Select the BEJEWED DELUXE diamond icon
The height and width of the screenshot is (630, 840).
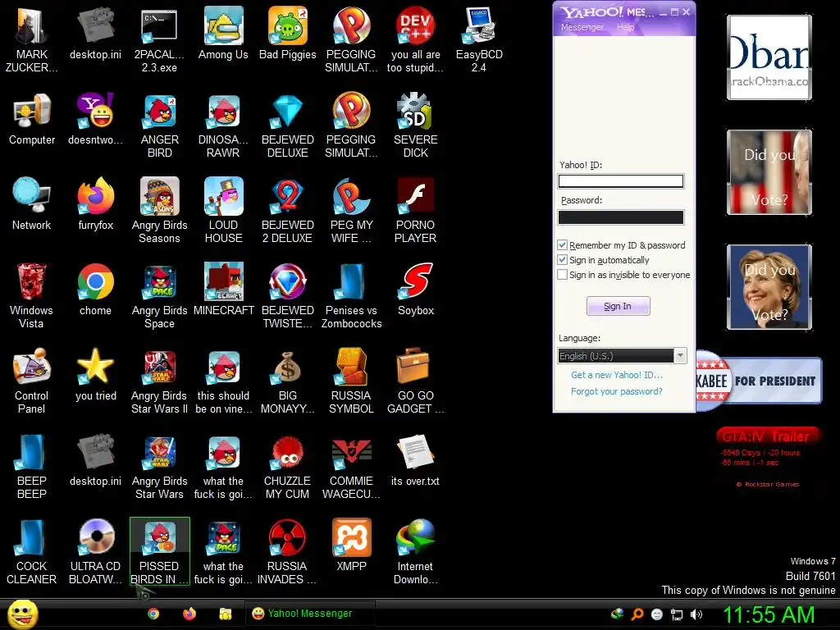(288, 125)
